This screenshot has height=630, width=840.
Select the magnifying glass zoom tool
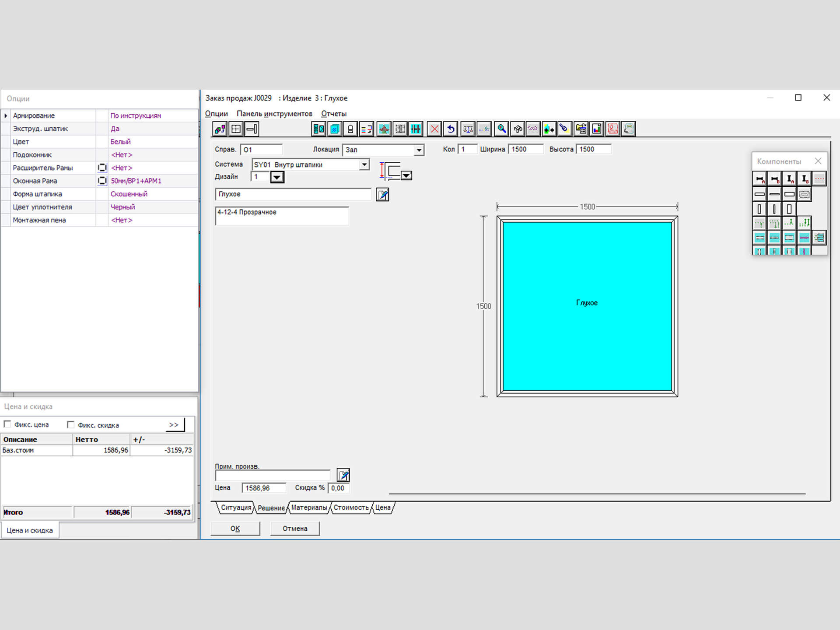[501, 129]
